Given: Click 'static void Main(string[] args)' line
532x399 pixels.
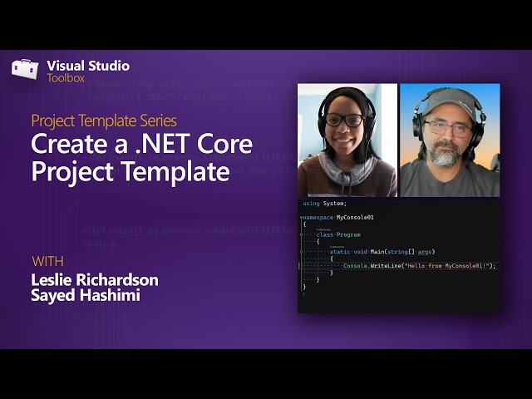Looking at the screenshot, I should click(382, 252).
